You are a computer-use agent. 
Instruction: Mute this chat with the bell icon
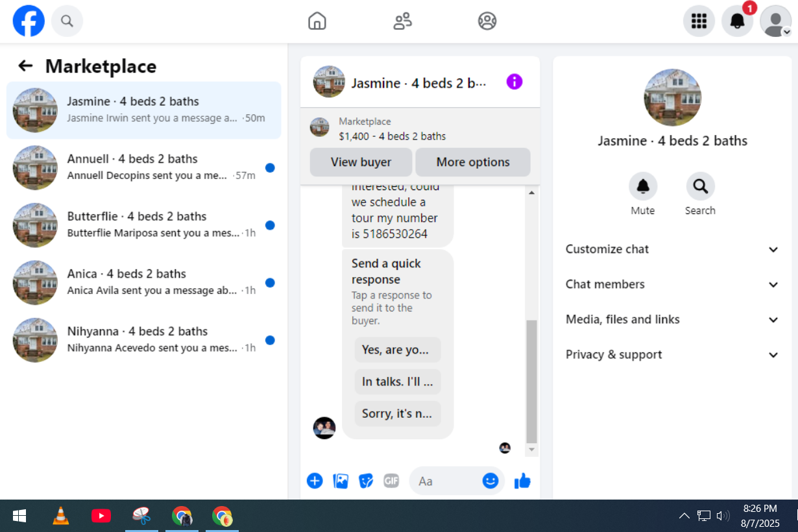tap(643, 186)
